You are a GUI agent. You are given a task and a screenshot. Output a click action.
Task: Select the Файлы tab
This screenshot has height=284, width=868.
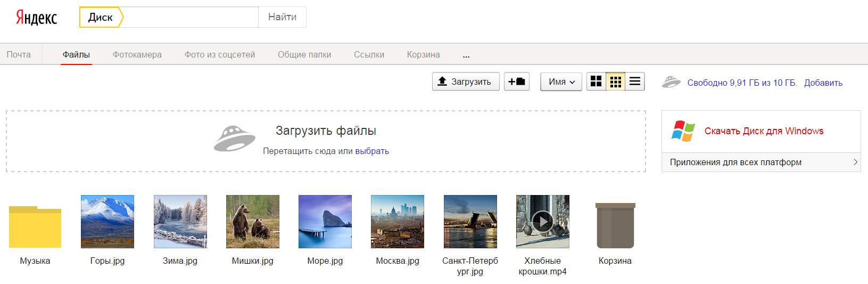[x=76, y=54]
